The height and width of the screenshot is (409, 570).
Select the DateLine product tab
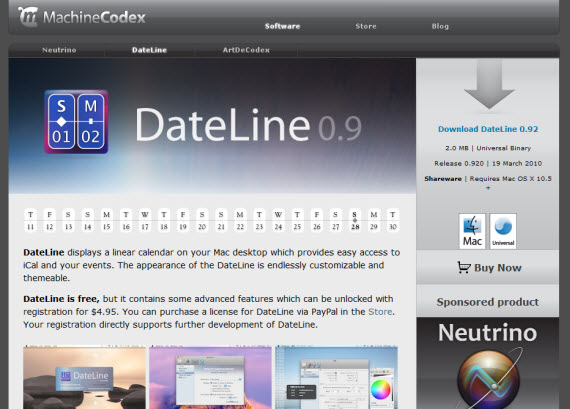click(149, 50)
